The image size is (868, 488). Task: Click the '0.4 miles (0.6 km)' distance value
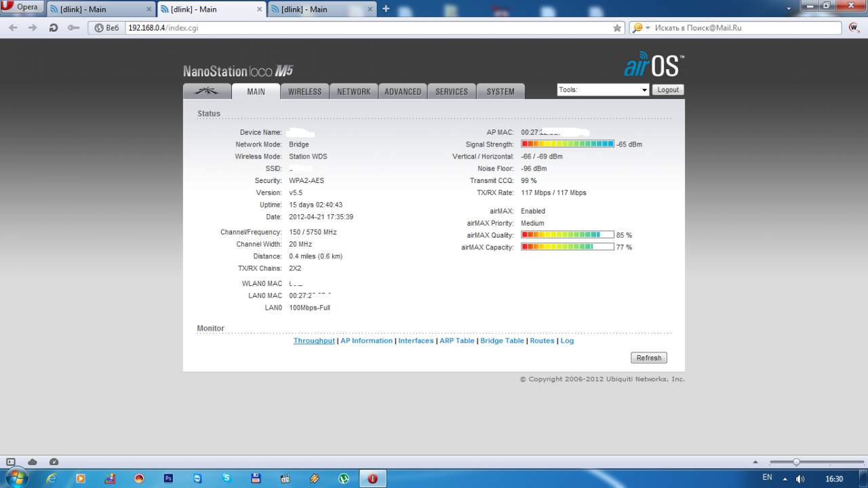[316, 256]
